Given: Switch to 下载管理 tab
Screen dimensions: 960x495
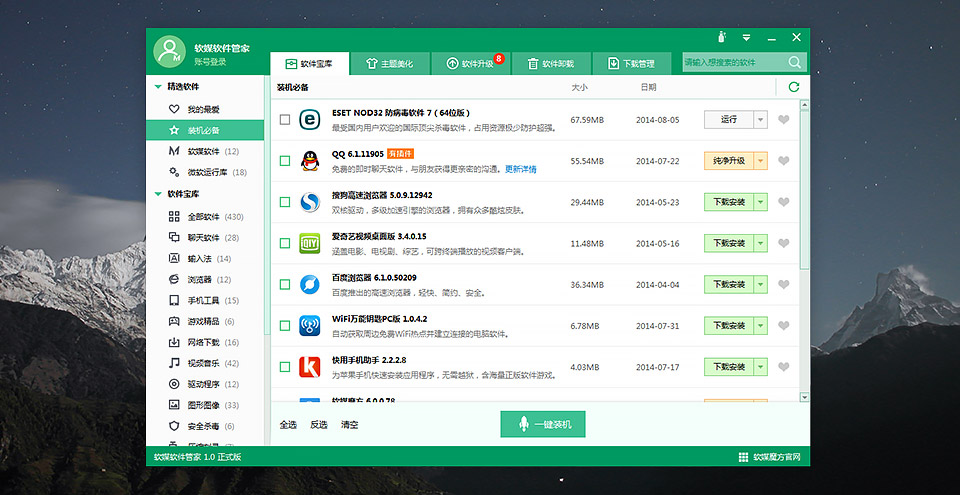Looking at the screenshot, I should [632, 64].
